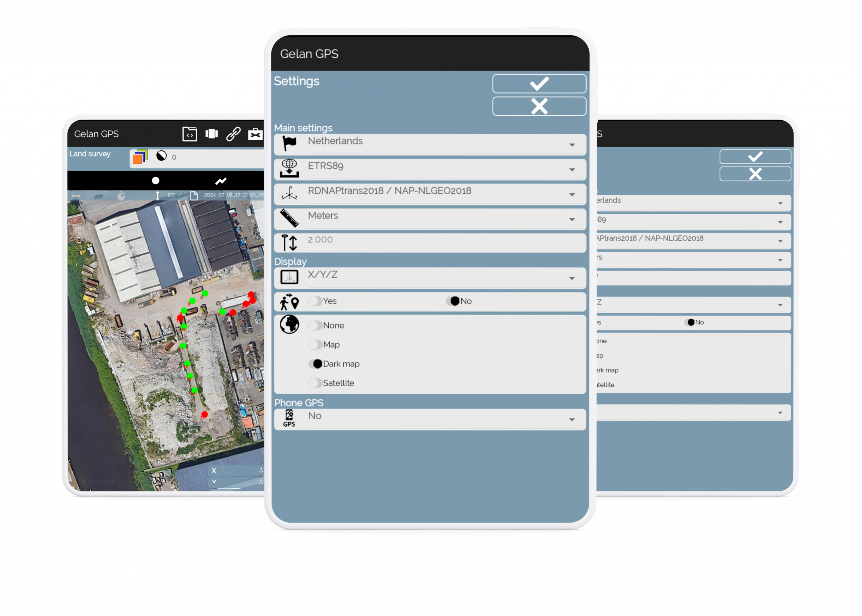Select the single point measurement mode
The width and height of the screenshot is (862, 616).
point(156,181)
